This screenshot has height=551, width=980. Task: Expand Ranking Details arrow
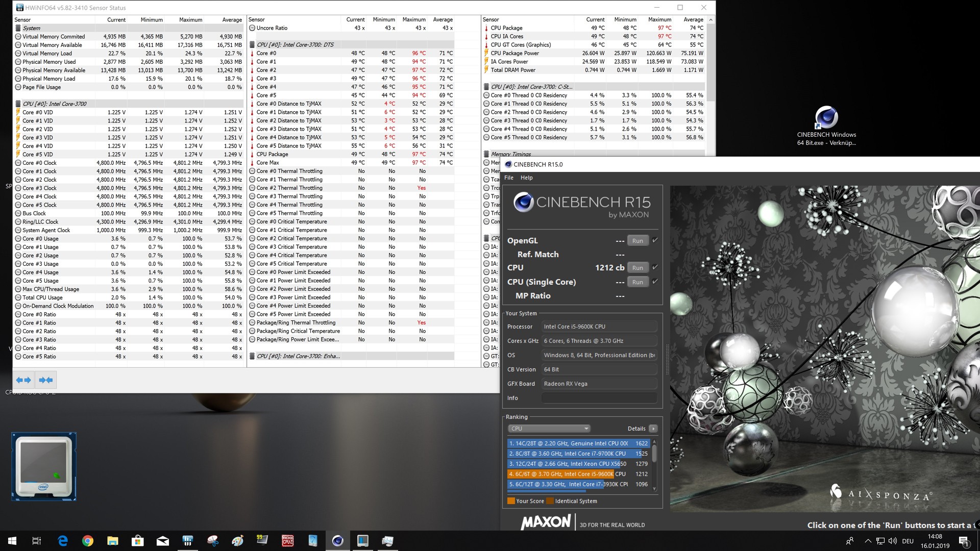pos(653,429)
